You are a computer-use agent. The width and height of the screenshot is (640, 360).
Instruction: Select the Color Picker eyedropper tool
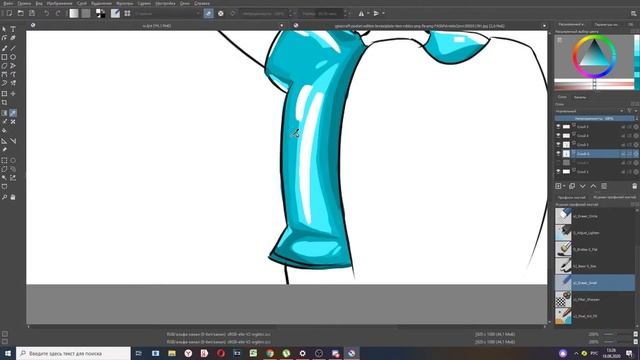(x=13, y=113)
